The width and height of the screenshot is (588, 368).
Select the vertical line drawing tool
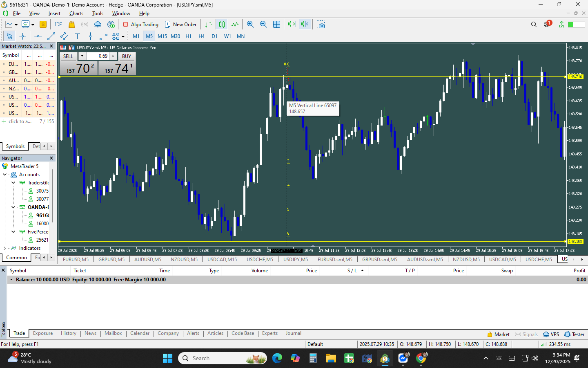pos(90,36)
